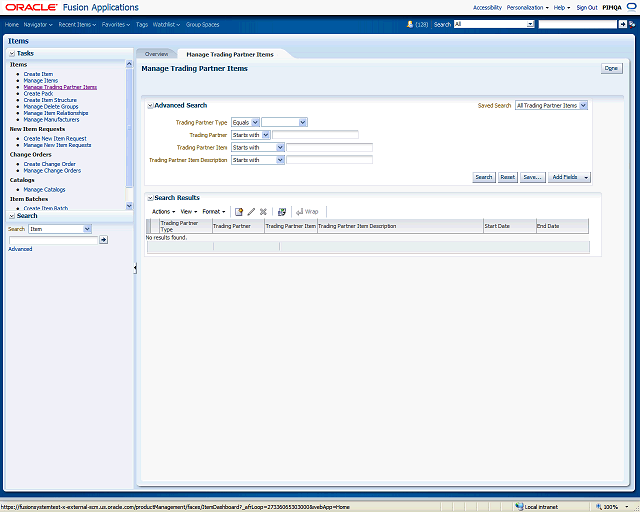Select the Manage Trading Partner Items tab
This screenshot has height=512, width=640.
pyautogui.click(x=230, y=54)
